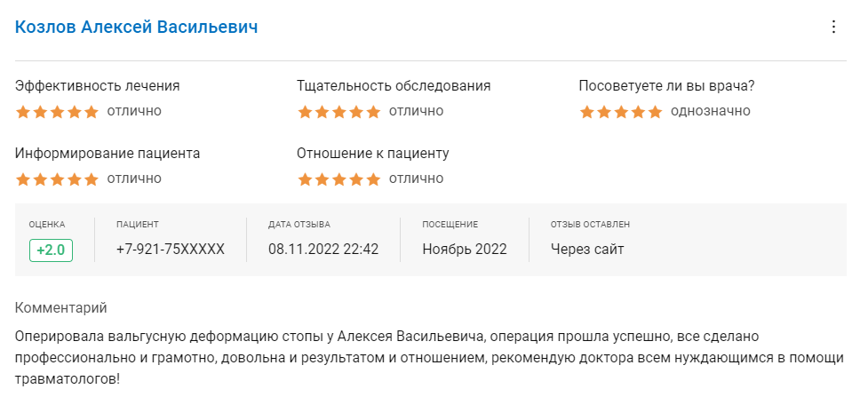The height and width of the screenshot is (405, 868).
Task: Click the Комментарий heading
Action: (61, 308)
